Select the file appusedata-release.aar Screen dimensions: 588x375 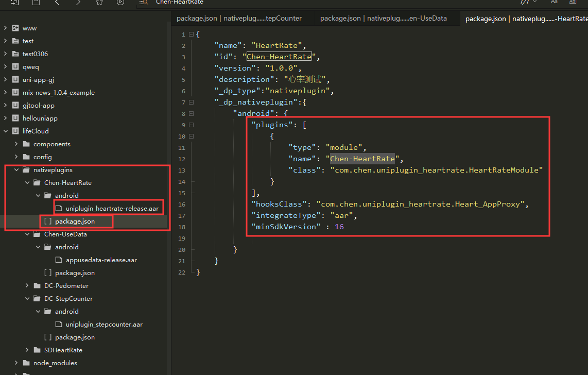101,260
